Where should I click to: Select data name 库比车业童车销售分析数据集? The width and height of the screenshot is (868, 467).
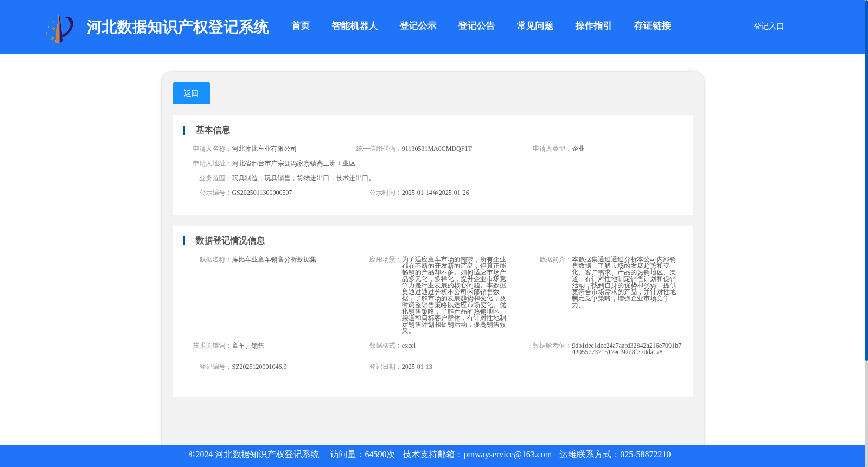click(274, 259)
